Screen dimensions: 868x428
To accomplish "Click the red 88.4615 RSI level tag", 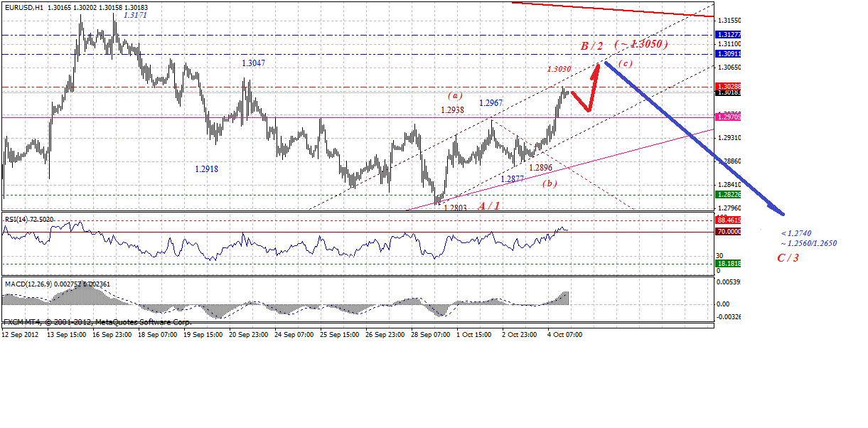I will [x=729, y=220].
